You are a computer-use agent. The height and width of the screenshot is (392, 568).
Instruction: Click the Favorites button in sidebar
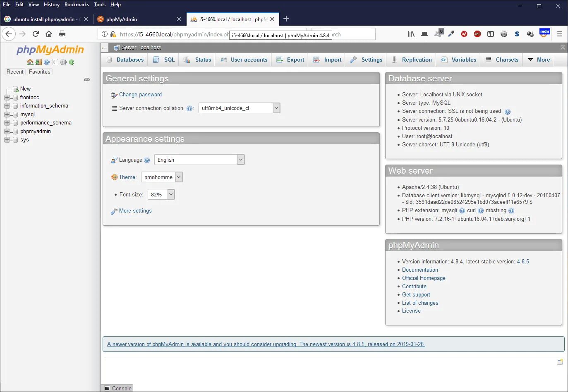click(40, 72)
